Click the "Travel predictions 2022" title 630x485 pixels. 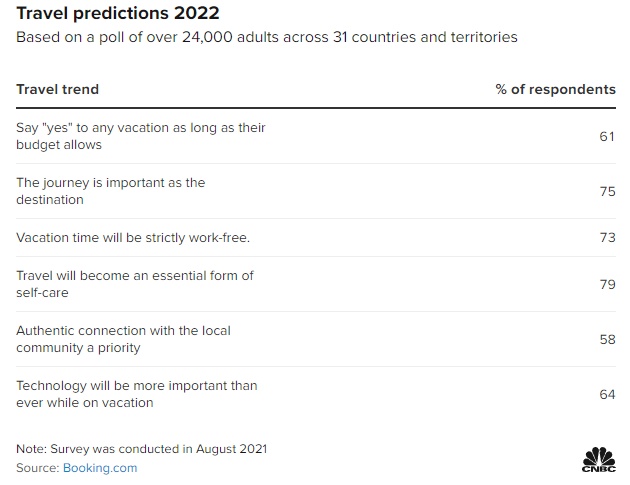[x=118, y=15]
